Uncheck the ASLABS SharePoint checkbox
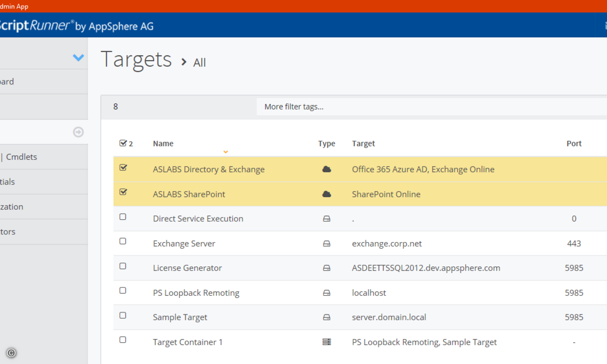 pos(123,192)
